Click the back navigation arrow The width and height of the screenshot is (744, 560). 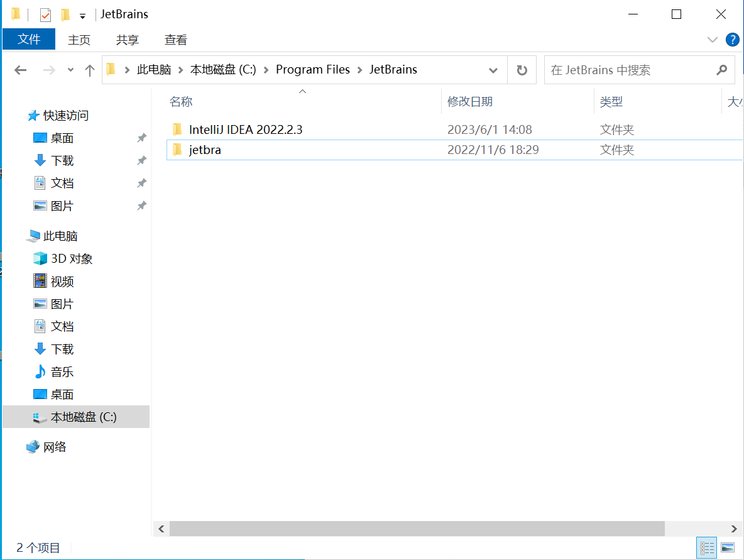(20, 70)
